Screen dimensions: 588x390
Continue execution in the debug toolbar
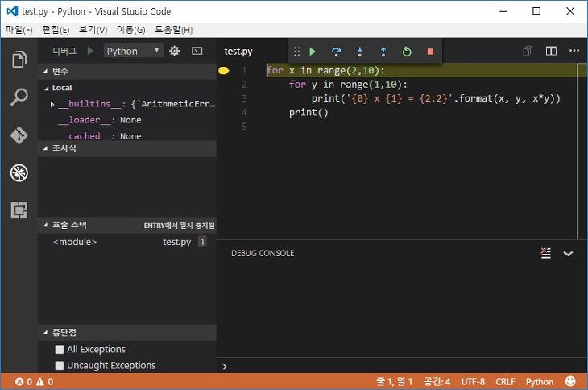tap(313, 52)
